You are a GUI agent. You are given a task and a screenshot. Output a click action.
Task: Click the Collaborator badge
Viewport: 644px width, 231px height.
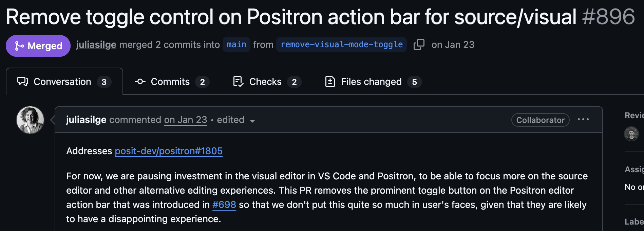pyautogui.click(x=540, y=120)
